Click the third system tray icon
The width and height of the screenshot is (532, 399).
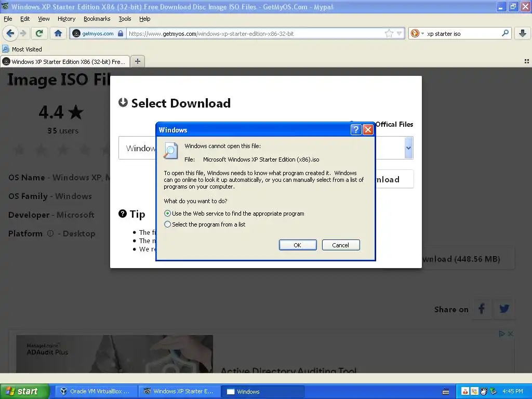click(484, 391)
